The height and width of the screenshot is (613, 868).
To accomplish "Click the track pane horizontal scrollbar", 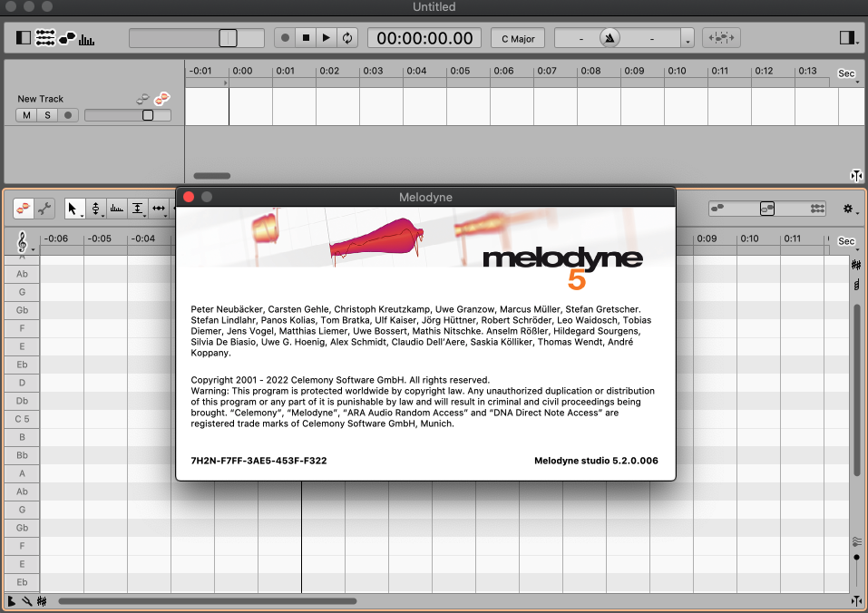I will click(211, 176).
